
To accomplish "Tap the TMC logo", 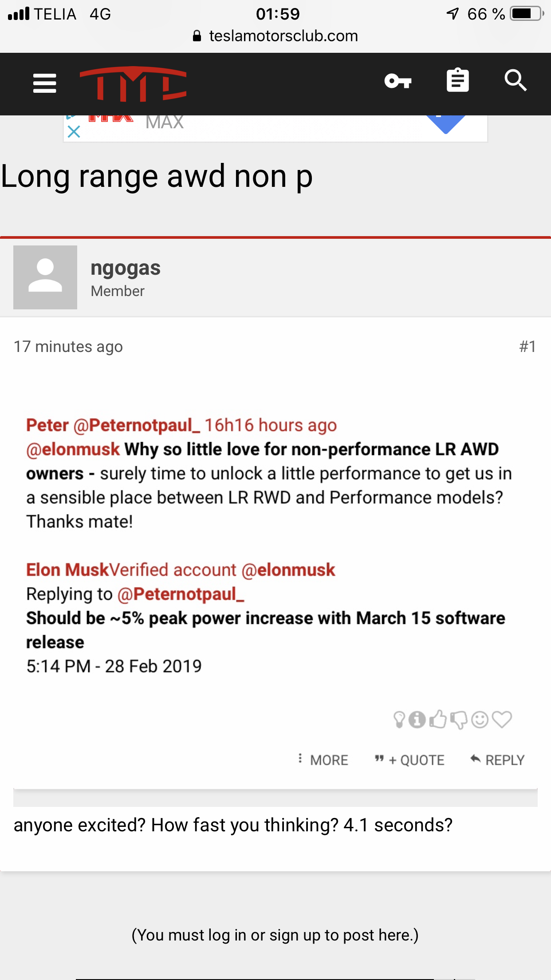I will (133, 84).
